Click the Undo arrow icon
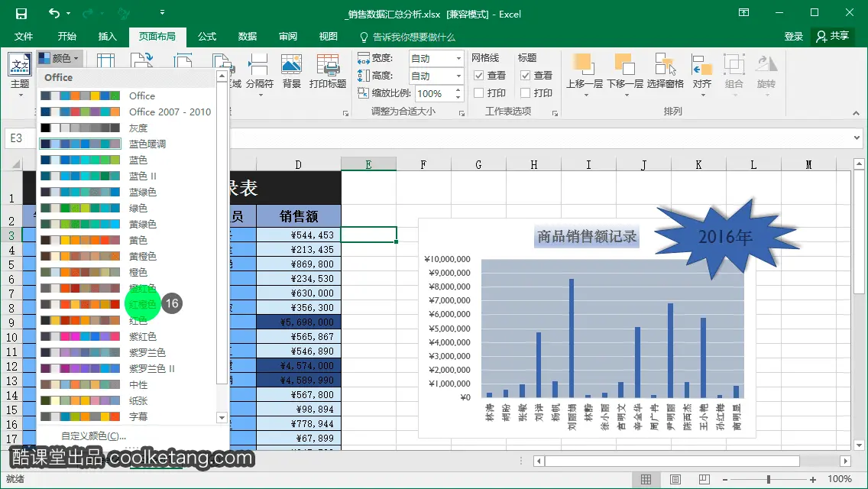The image size is (868, 489). [x=54, y=13]
